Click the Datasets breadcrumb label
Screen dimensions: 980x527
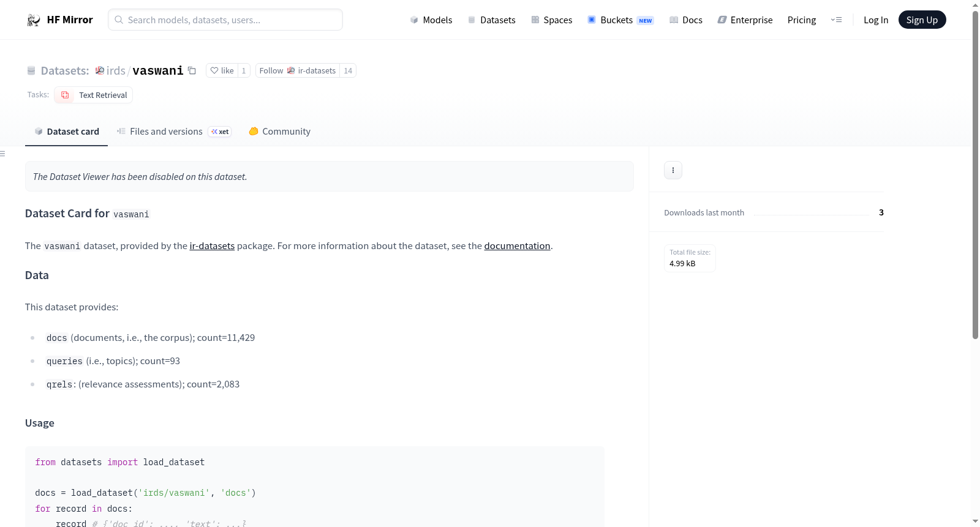[65, 70]
